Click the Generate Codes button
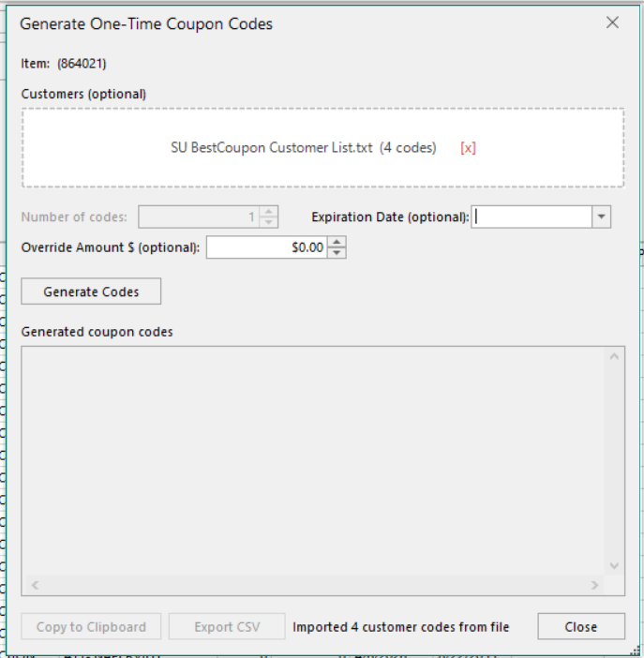 (91, 292)
